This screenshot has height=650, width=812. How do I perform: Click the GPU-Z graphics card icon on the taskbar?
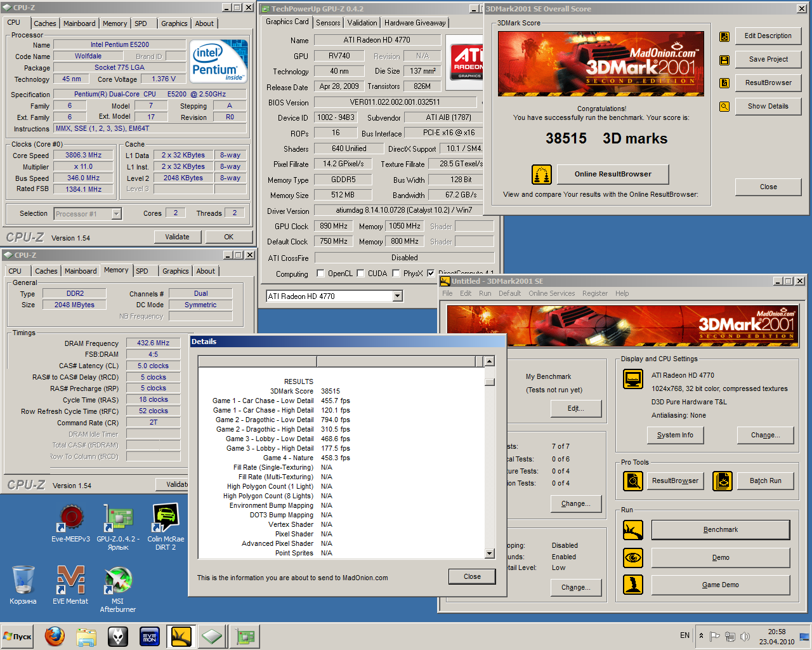(x=245, y=636)
